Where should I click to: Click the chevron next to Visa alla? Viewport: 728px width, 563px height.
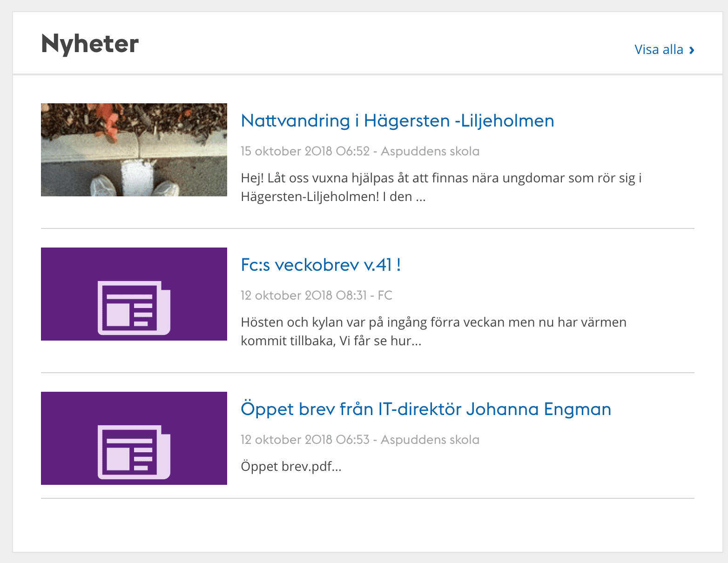[x=692, y=50]
